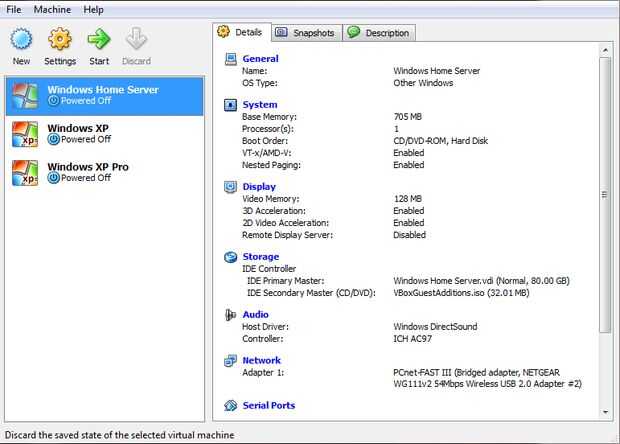Open the File menu

tap(14, 9)
